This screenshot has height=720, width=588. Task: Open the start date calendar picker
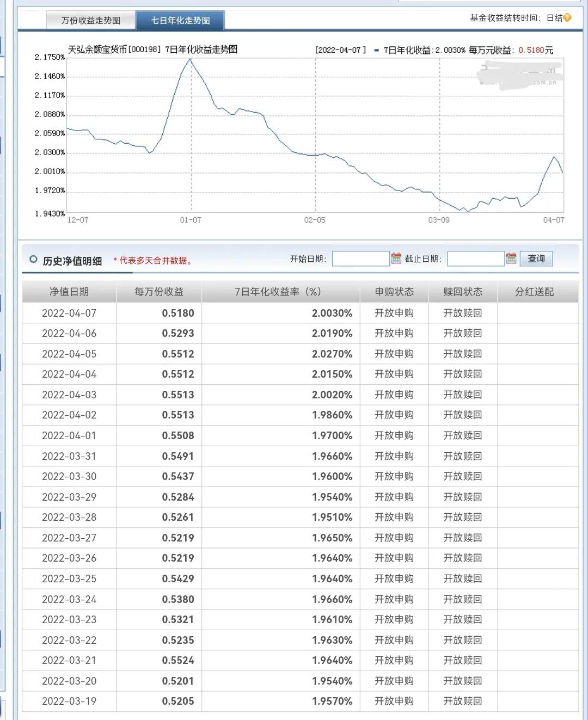396,258
